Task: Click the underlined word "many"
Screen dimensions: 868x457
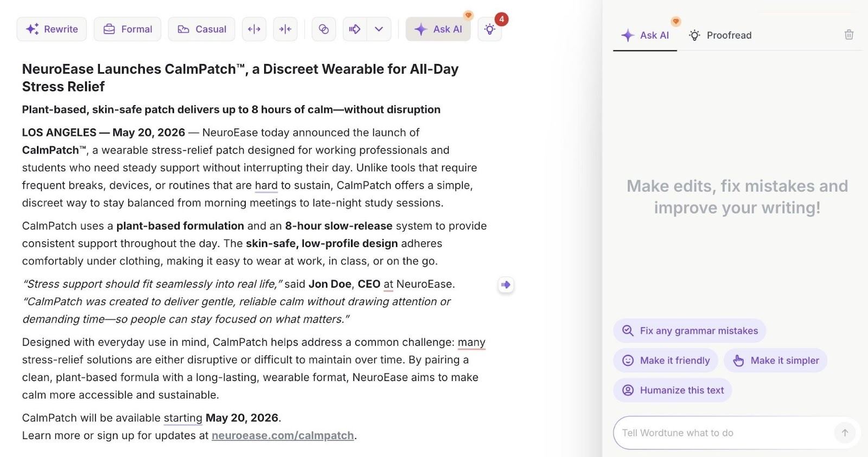Action: point(471,342)
